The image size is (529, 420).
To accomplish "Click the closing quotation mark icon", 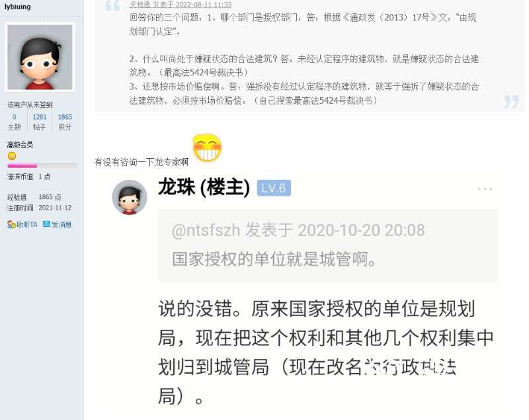I will point(511,102).
